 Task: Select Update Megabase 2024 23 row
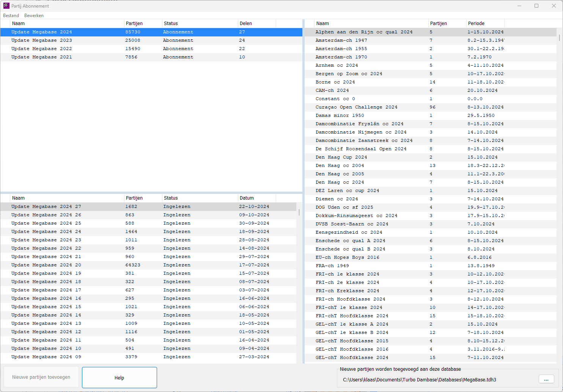click(148, 240)
